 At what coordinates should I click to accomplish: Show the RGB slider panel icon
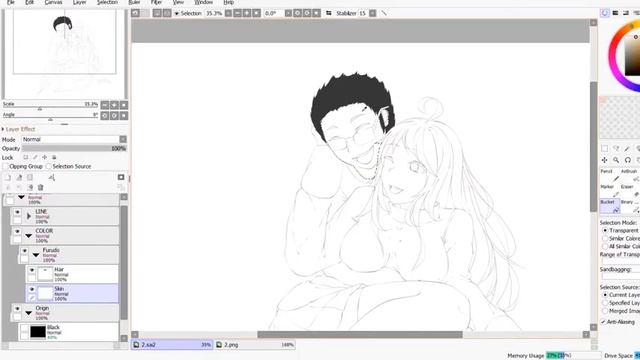615,13
